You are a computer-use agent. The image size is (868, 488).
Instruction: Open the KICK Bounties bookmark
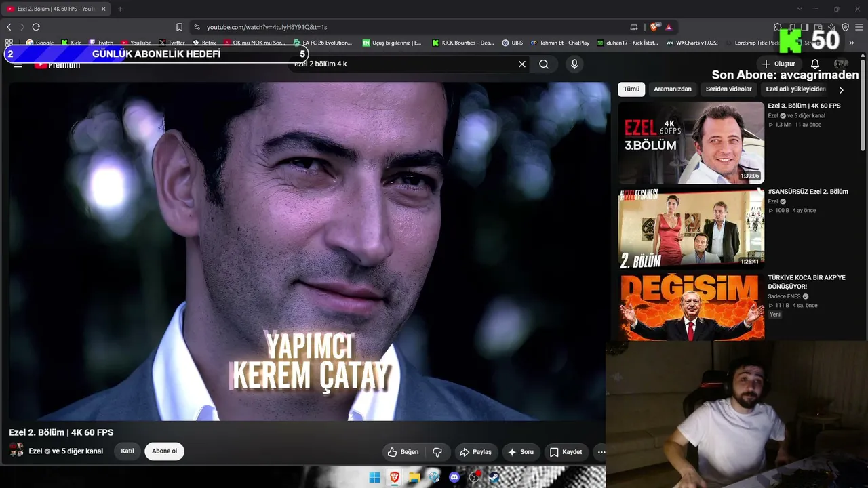click(x=463, y=43)
